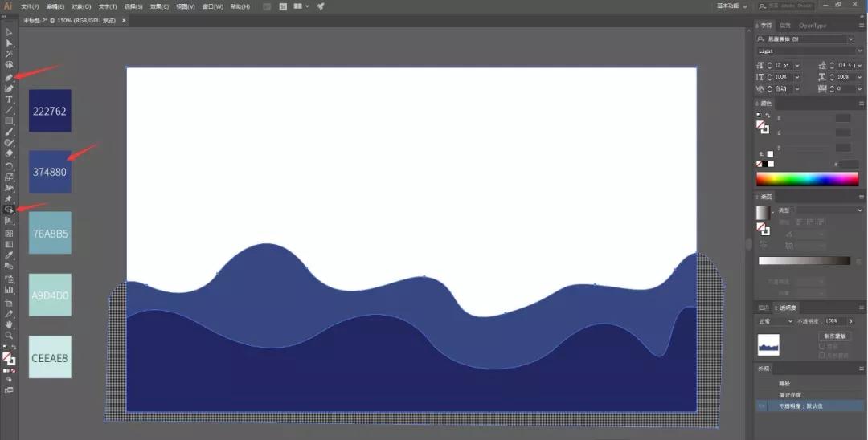Select the Zoom magnifier tool
The width and height of the screenshot is (868, 440).
[x=9, y=336]
